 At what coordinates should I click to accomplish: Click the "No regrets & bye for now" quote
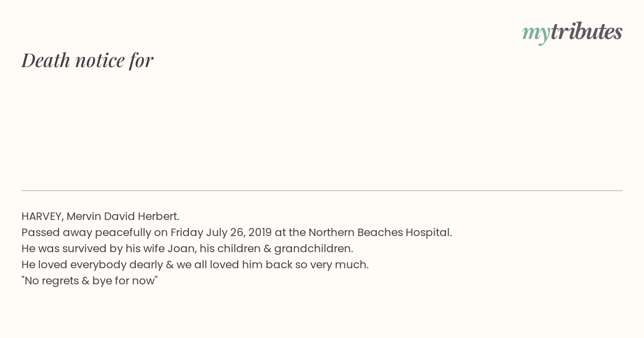90,281
